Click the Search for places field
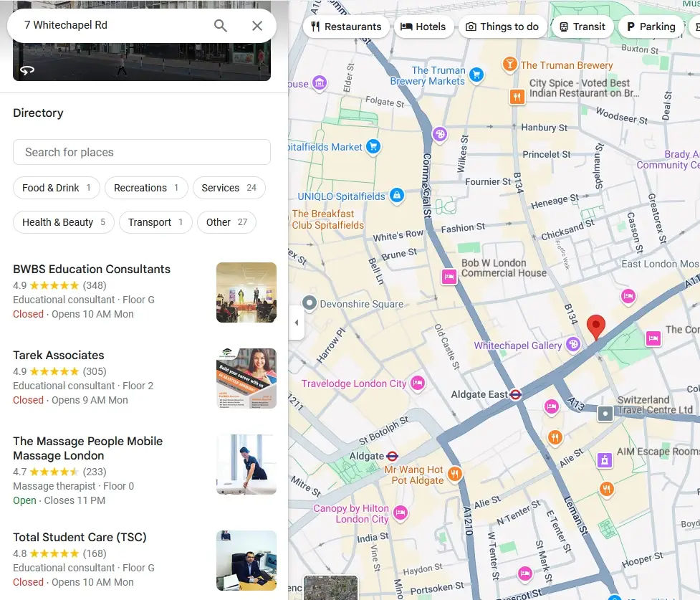This screenshot has height=600, width=700. coord(142,152)
